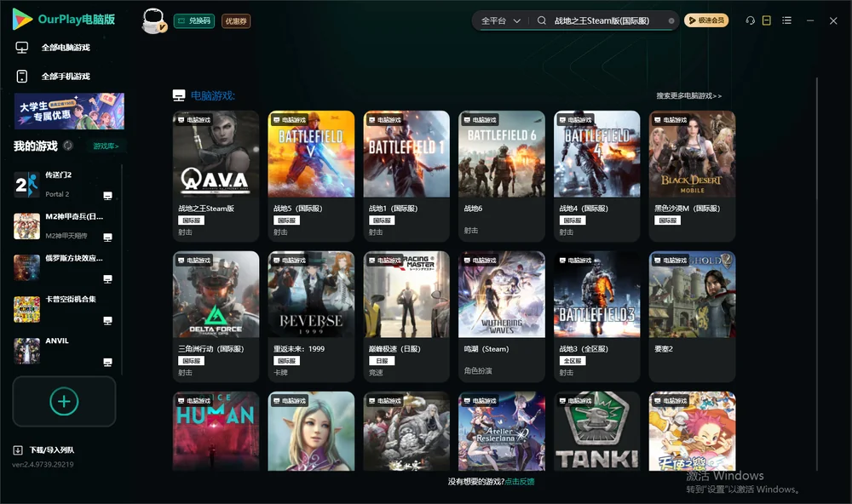Open the 大学生专属优惠 promo banner
Screen dimensions: 852x504
pyautogui.click(x=70, y=111)
